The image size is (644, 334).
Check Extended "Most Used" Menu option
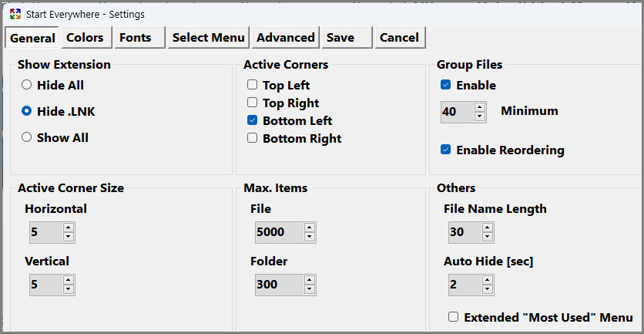pyautogui.click(x=454, y=317)
